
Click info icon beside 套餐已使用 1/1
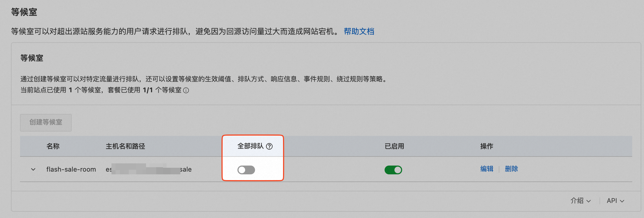(x=186, y=91)
